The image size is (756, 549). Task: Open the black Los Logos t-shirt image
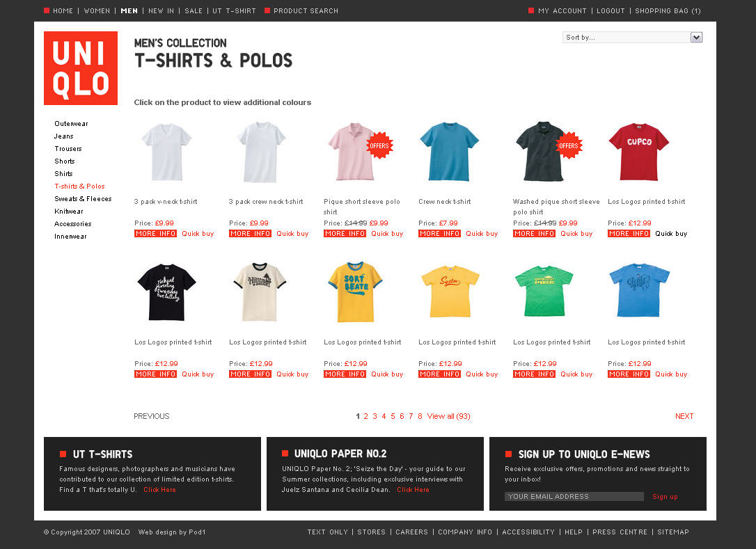point(166,292)
